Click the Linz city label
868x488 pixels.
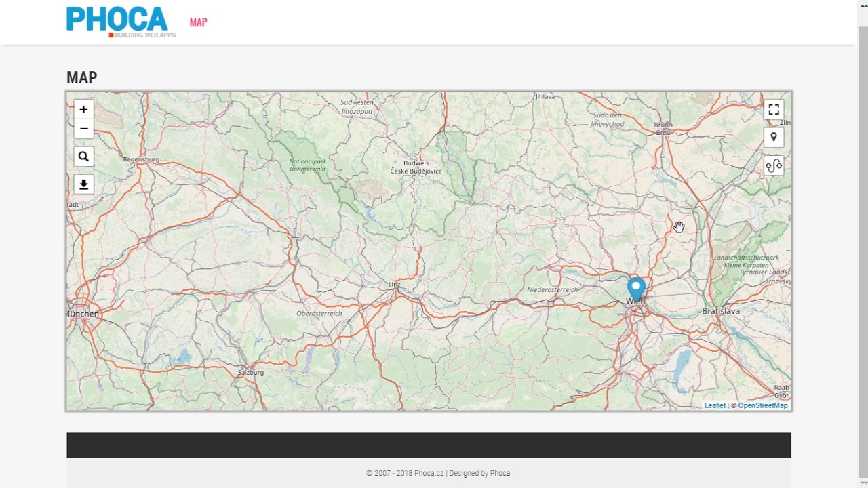click(x=394, y=285)
